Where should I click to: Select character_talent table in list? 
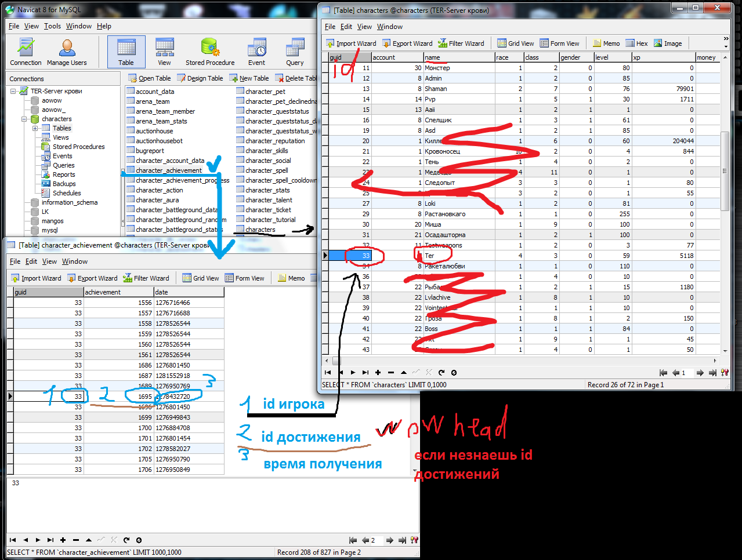point(269,200)
